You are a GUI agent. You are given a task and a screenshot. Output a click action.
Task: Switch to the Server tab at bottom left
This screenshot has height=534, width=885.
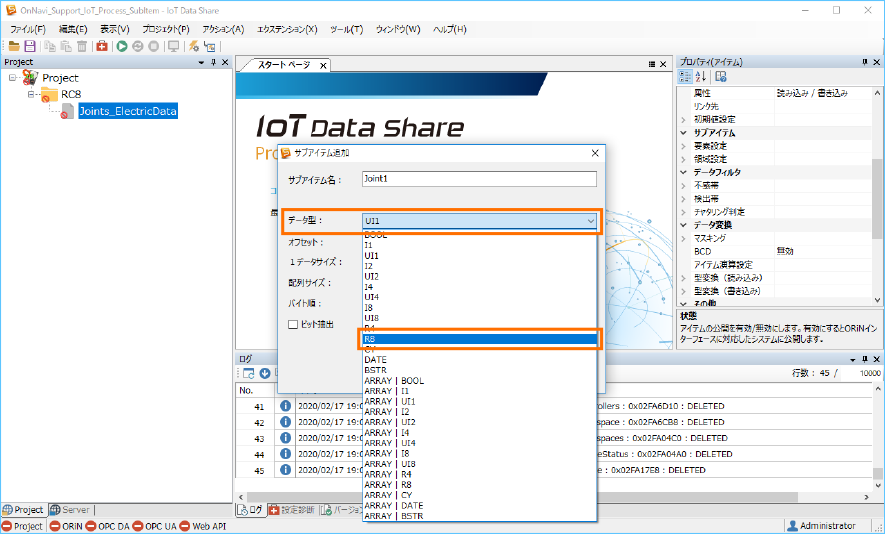(70, 509)
